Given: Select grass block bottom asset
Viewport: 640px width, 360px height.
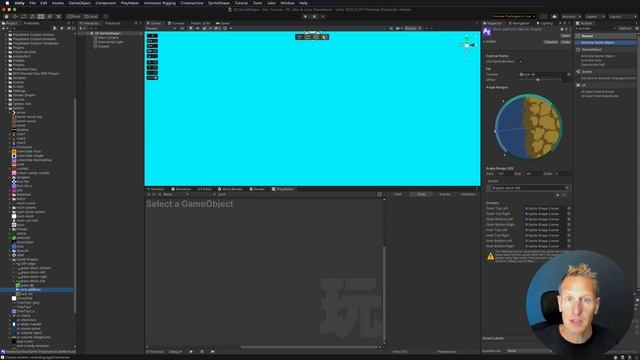Looking at the screenshot, I should pyautogui.click(x=36, y=268).
